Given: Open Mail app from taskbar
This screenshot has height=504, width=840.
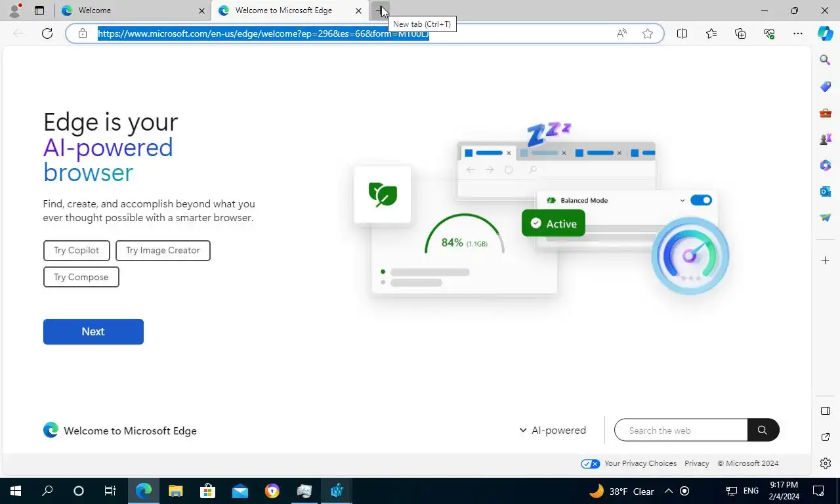Looking at the screenshot, I should pyautogui.click(x=240, y=491).
